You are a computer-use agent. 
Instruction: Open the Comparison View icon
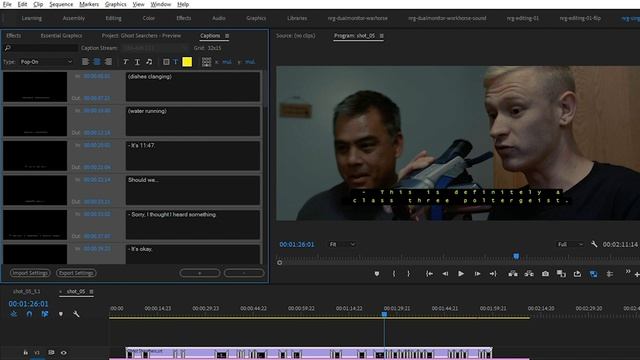[x=561, y=274]
